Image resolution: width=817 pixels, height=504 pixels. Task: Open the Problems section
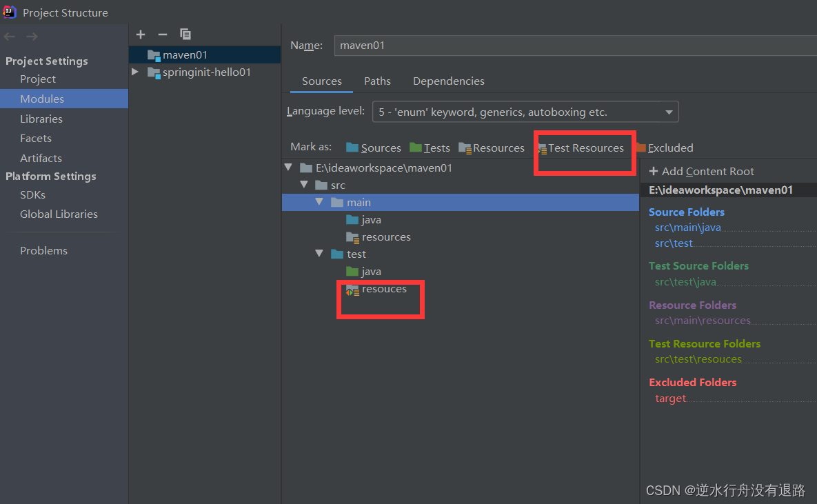tap(43, 250)
